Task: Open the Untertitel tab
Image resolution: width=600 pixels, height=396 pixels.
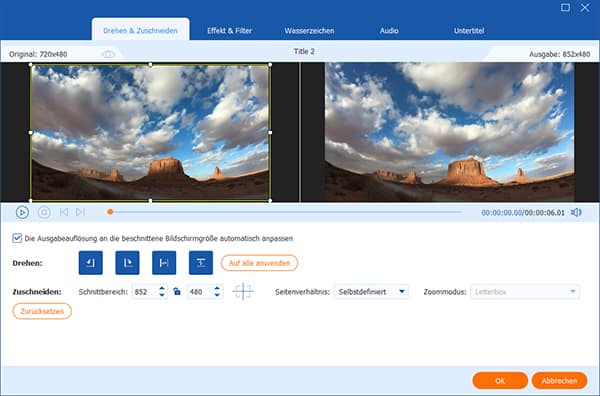Action: coord(469,31)
